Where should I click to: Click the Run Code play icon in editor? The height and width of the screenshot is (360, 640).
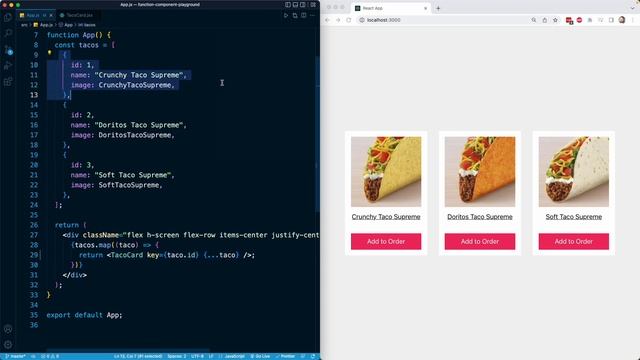(286, 16)
